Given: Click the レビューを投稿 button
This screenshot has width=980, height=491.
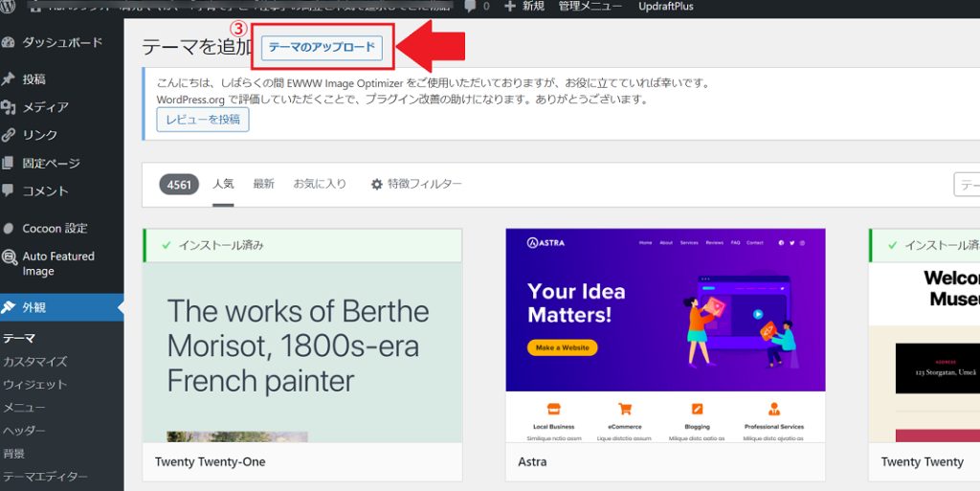Looking at the screenshot, I should 203,120.
